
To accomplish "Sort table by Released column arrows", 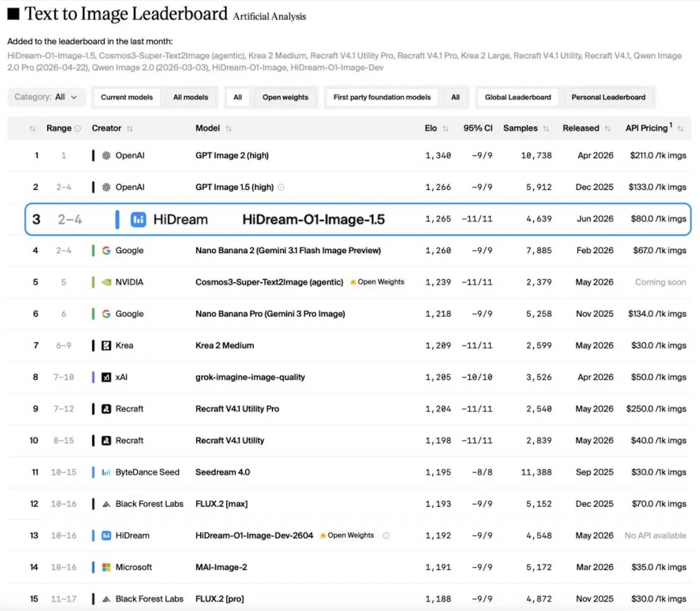I will click(607, 128).
